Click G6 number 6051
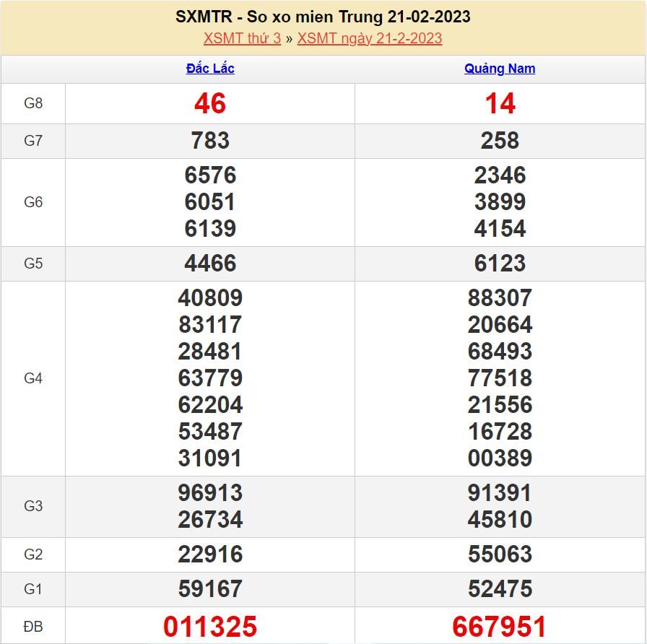This screenshot has height=644, width=647. pyautogui.click(x=210, y=202)
